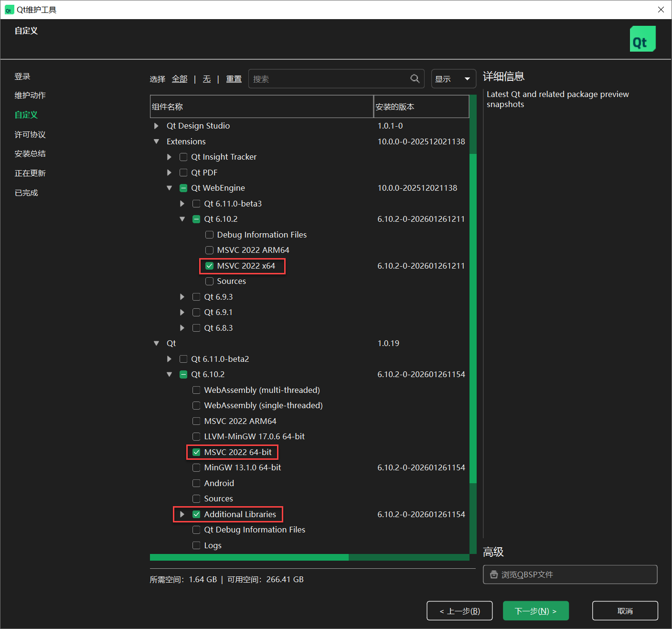Tick the Qt PDF checkbox
Screen dimensions: 672x629
(183, 173)
